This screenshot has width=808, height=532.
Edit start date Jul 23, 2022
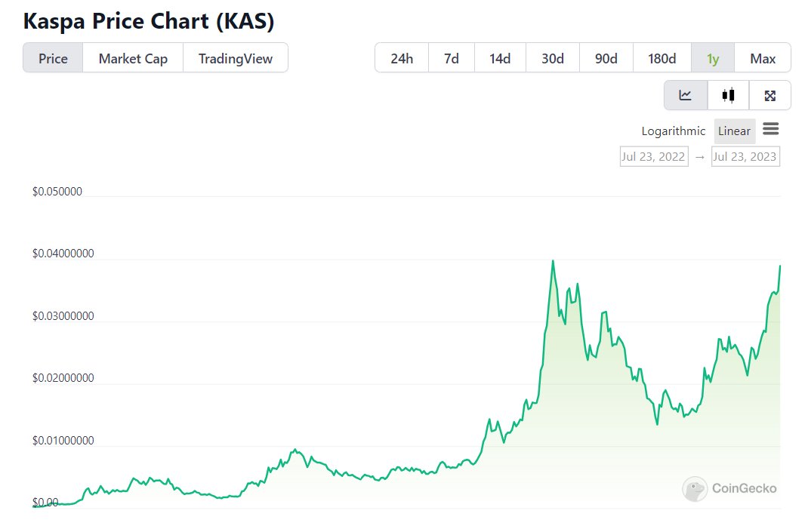(x=654, y=156)
